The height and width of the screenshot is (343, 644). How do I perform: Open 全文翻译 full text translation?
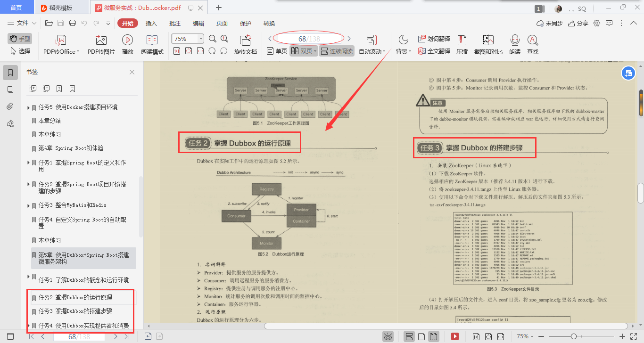(x=434, y=51)
